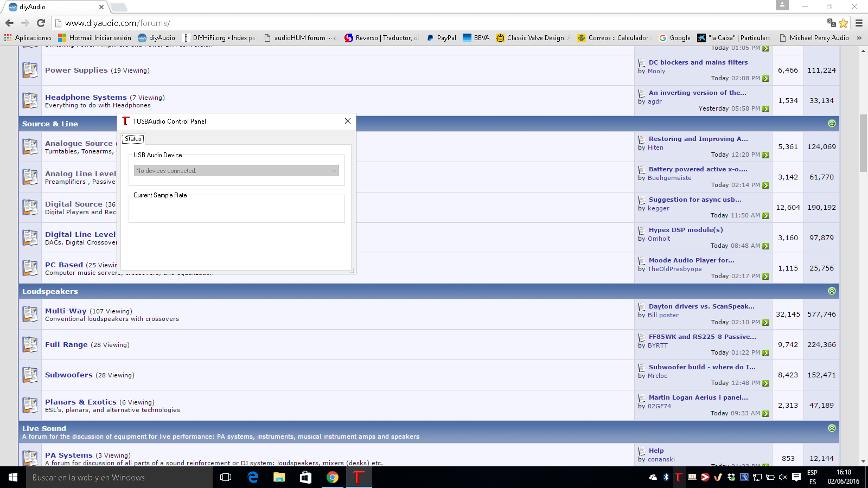The image size is (868, 488).
Task: Open thread Battery powered active x-o
Action: tap(698, 169)
